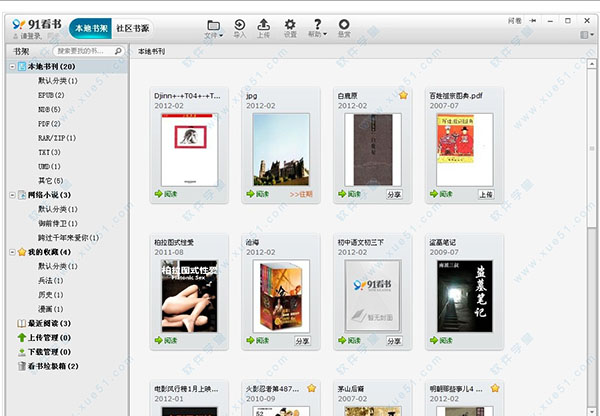
Task: Click the pin icon beside 问卷
Action: pos(533,21)
